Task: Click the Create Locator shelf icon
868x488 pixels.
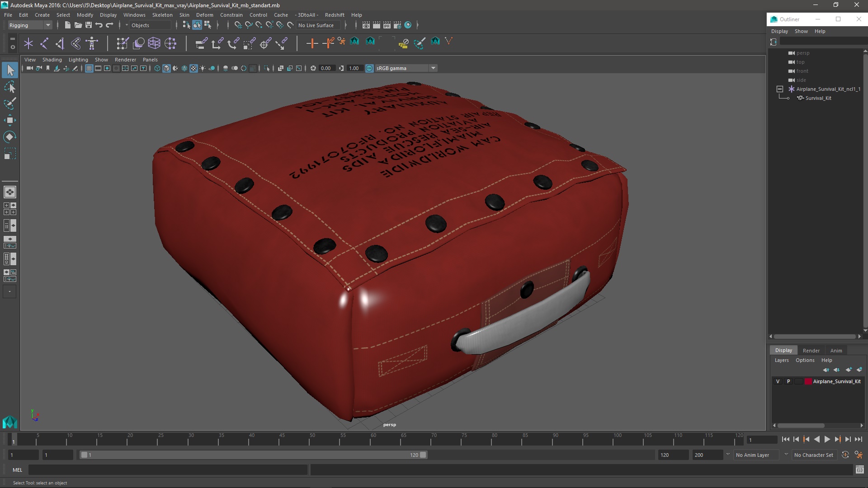Action: pyautogui.click(x=28, y=43)
